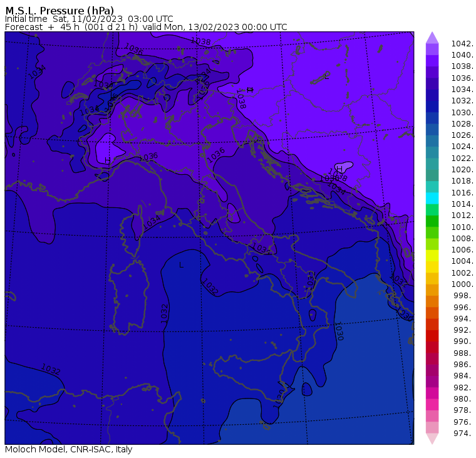Image resolution: width=476 pixels, height=458 pixels.
Task: Click the '1032.' legend label
Action: point(462,101)
